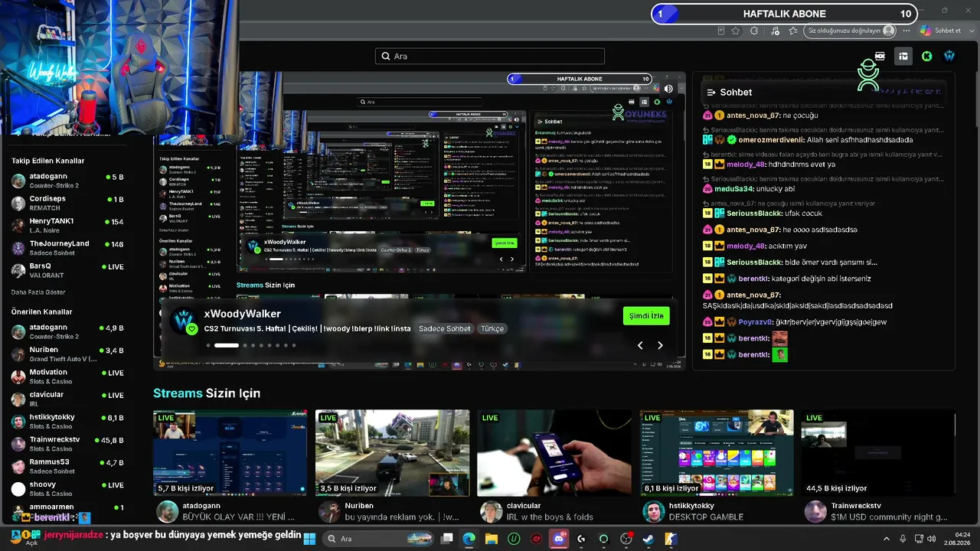Open the Edge reading view icon
The width and height of the screenshot is (980, 551).
721,31
